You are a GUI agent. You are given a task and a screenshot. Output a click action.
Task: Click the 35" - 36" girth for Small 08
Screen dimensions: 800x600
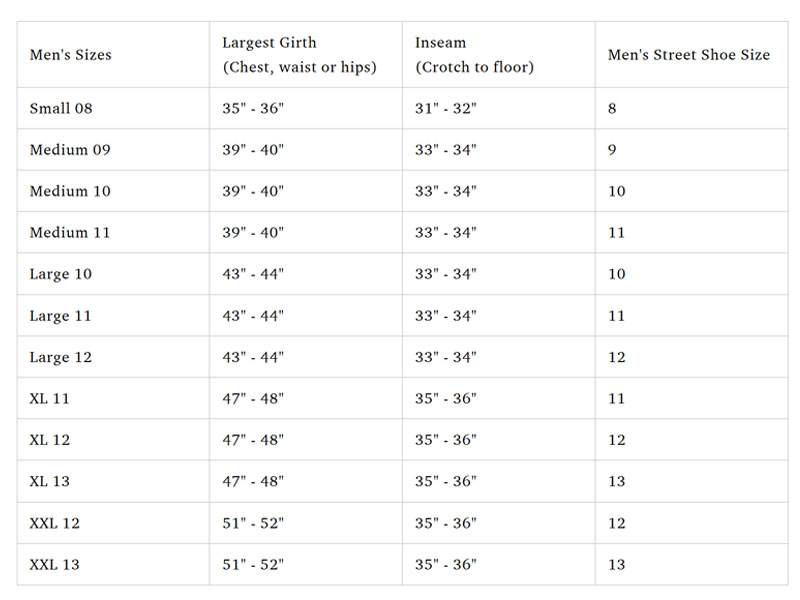[x=253, y=108]
